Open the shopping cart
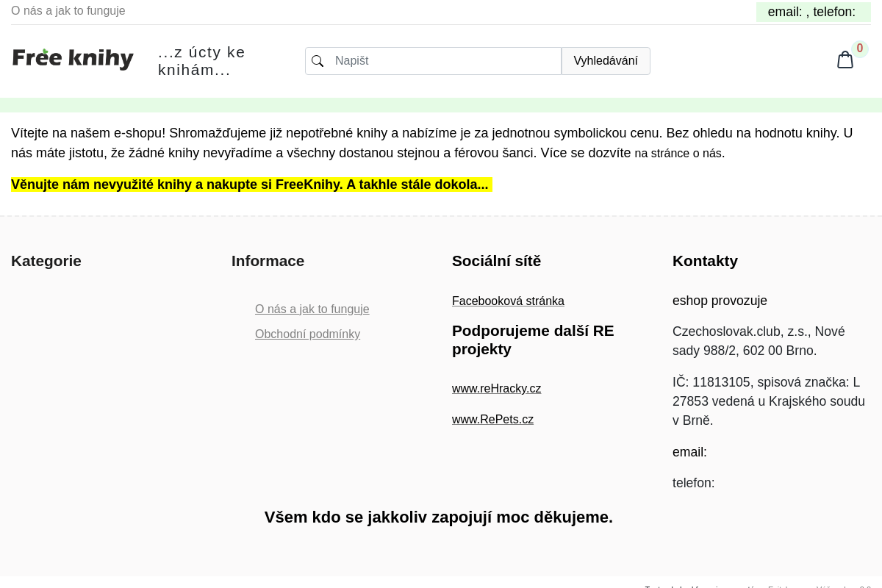 [845, 60]
